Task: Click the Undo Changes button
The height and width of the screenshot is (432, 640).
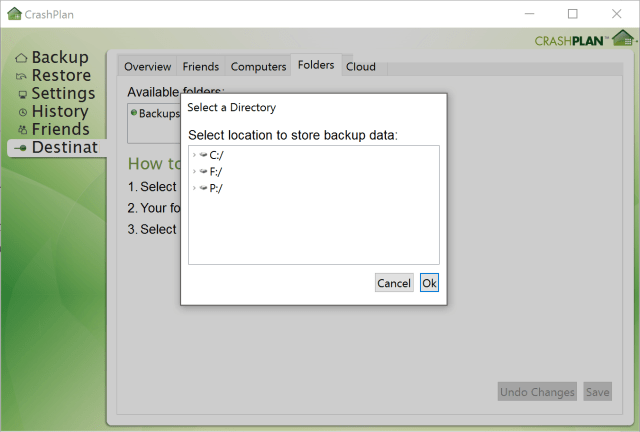Action: click(537, 392)
